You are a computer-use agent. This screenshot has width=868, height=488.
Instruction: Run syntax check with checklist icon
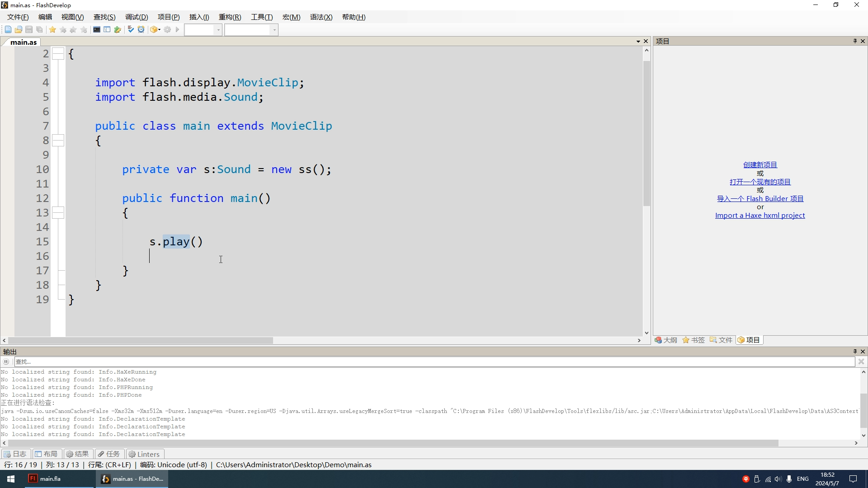pos(131,30)
